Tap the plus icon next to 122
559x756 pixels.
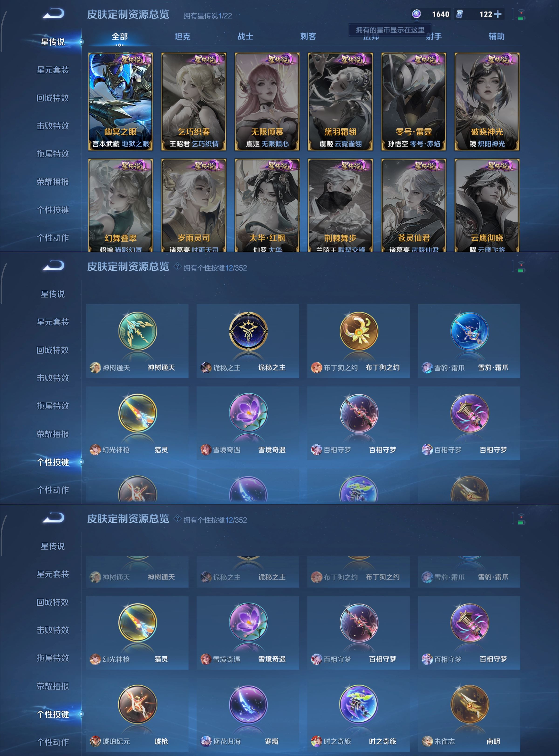(498, 14)
